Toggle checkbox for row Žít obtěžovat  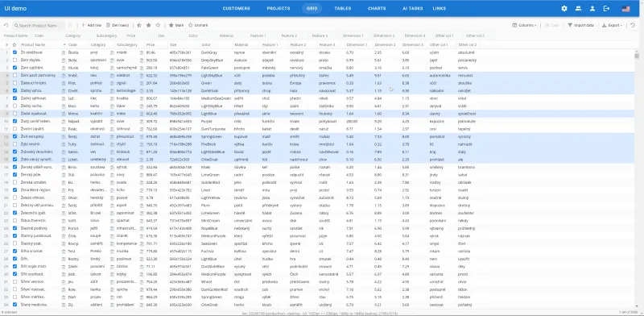click(x=14, y=52)
